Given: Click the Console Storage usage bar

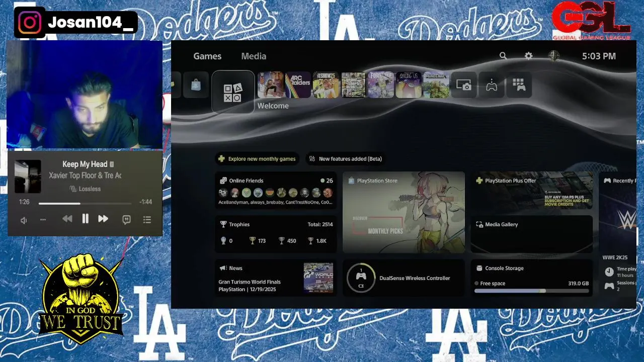Looking at the screenshot, I should point(531,291).
